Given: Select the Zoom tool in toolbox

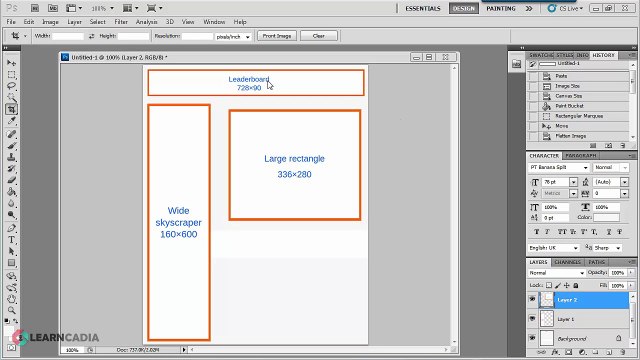Looking at the screenshot, I should tap(11, 310).
